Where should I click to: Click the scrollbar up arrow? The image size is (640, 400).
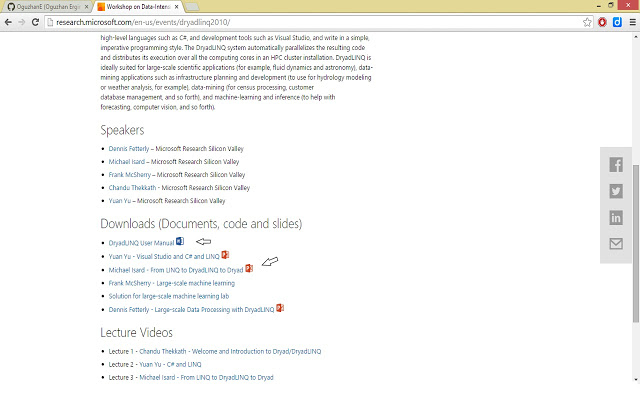pyautogui.click(x=636, y=37)
